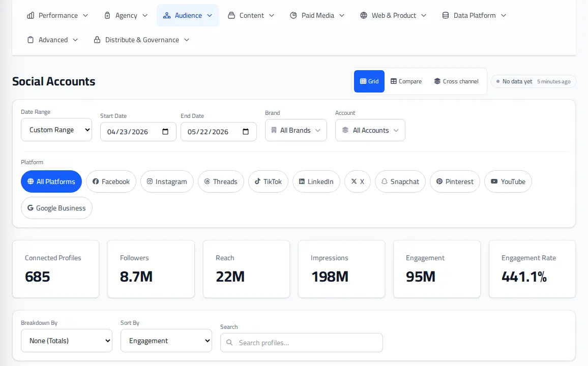
Task: Switch to Cross channel view
Action: [456, 81]
